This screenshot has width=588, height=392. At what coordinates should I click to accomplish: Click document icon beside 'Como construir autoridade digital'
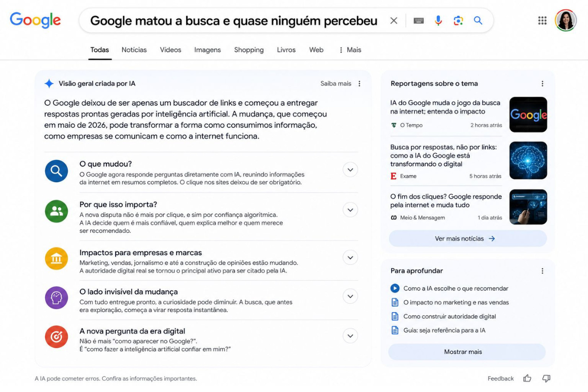(395, 316)
